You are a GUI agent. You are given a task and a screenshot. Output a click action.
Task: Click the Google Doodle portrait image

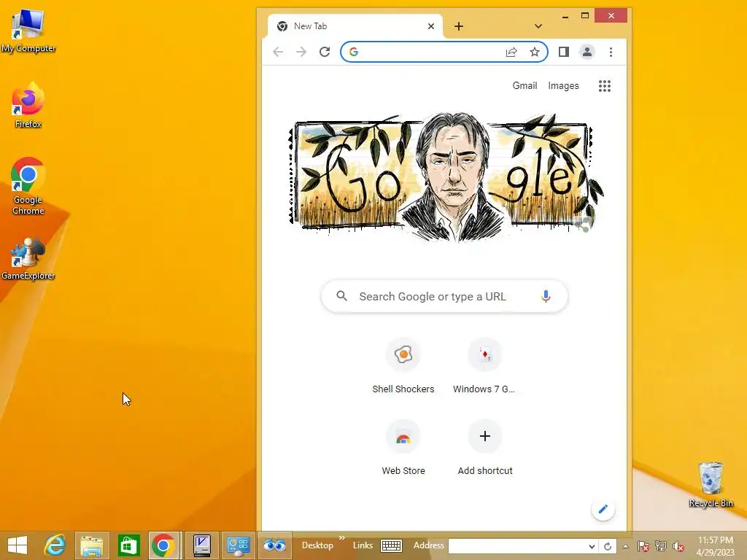pos(446,176)
